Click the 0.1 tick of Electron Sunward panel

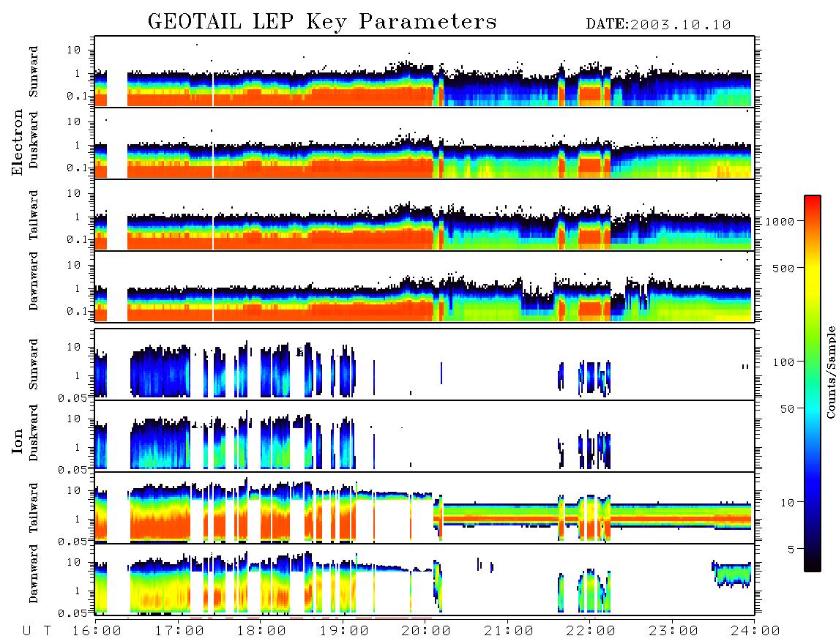click(77, 96)
